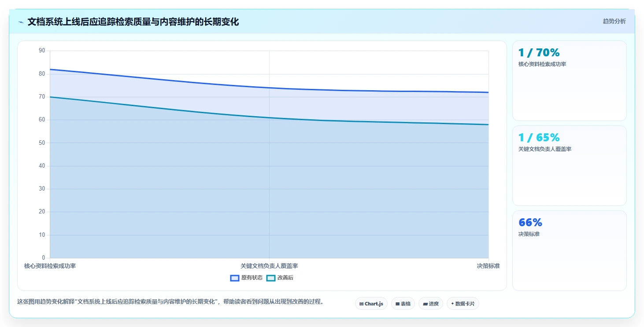This screenshot has width=644, height=327.
Task: Click the y-axis tick label 10
Action: [42, 235]
